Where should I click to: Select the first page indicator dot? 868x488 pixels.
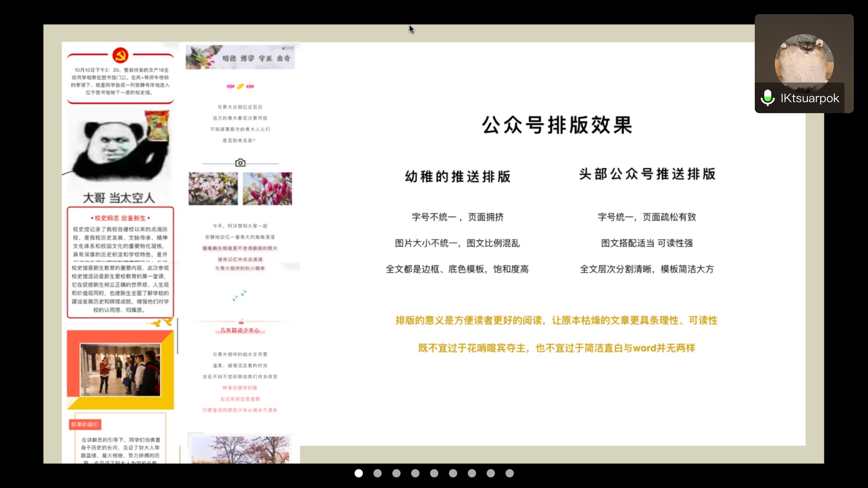pyautogui.click(x=359, y=473)
